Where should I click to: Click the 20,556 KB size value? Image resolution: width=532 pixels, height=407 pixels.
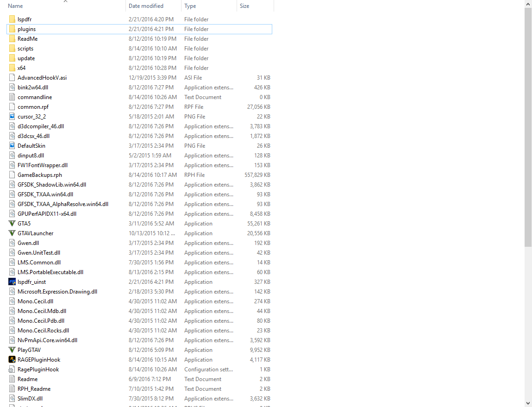click(259, 233)
